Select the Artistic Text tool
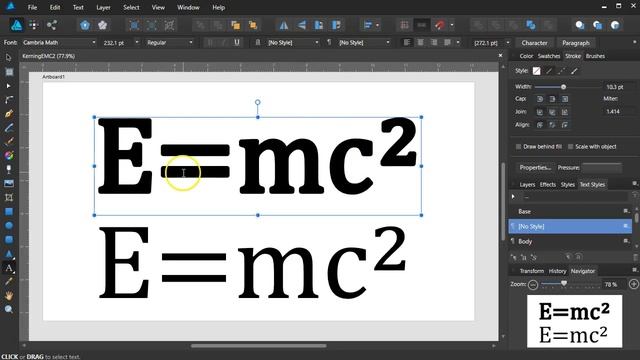 click(x=9, y=268)
